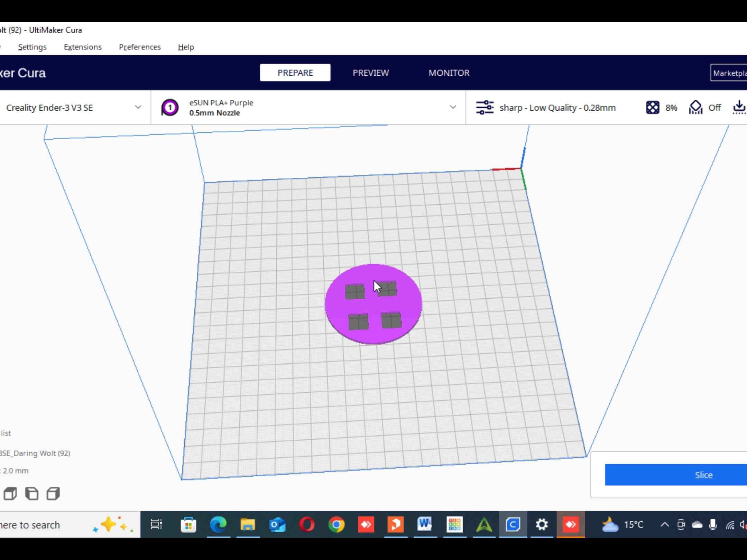This screenshot has height=560, width=747.
Task: Open the Marketplace button
Action: [729, 73]
